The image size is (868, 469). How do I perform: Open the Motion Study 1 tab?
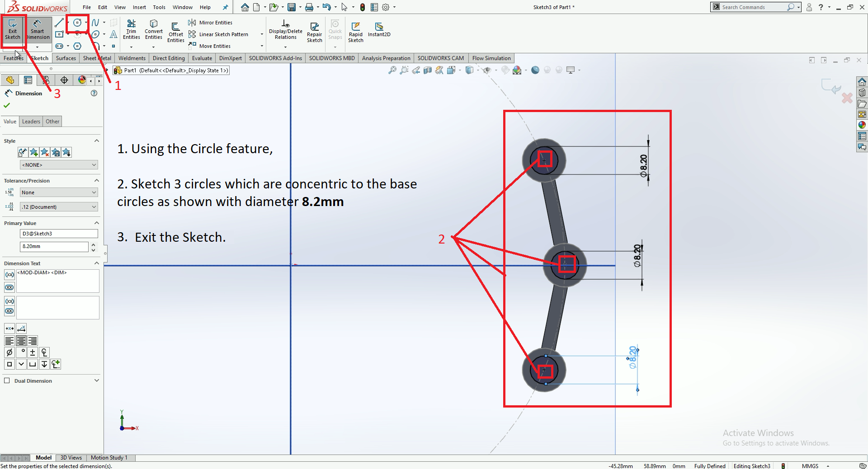click(x=109, y=458)
